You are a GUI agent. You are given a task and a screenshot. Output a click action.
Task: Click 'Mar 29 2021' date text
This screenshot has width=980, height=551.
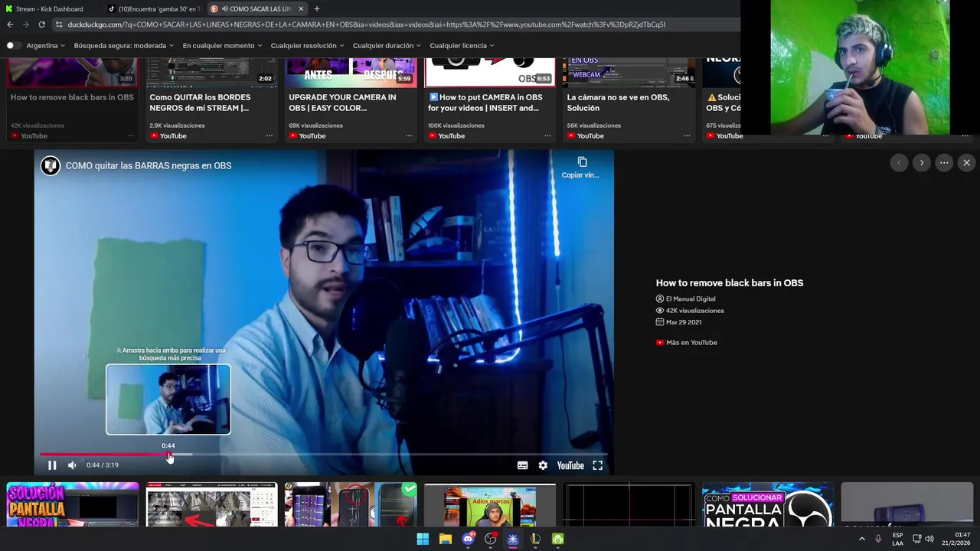684,322
